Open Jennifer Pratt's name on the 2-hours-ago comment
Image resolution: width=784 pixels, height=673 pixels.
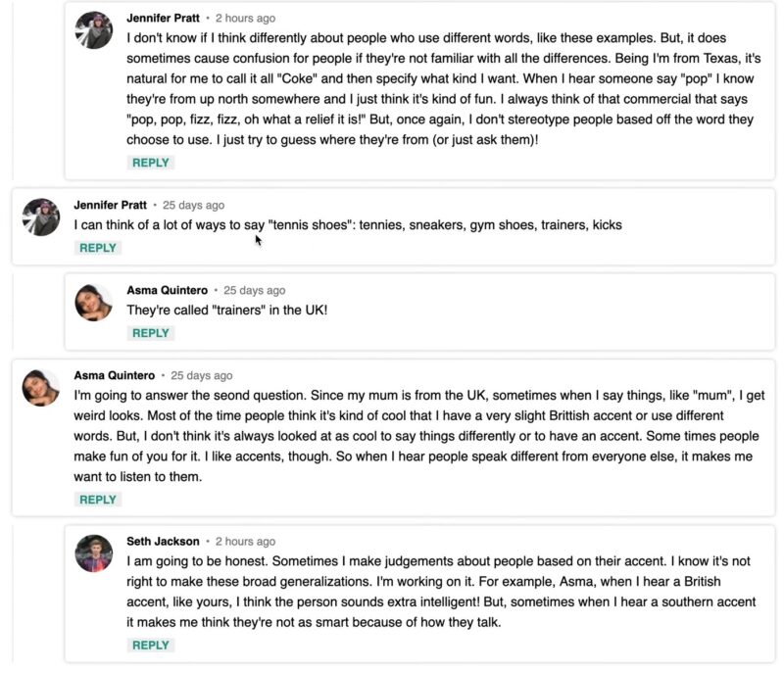pyautogui.click(x=163, y=19)
